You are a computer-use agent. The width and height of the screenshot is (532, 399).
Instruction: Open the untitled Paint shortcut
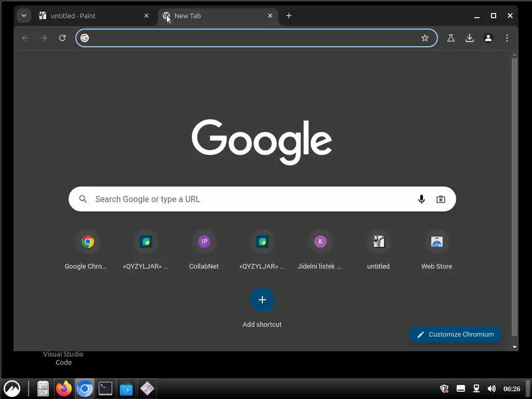pos(378,250)
